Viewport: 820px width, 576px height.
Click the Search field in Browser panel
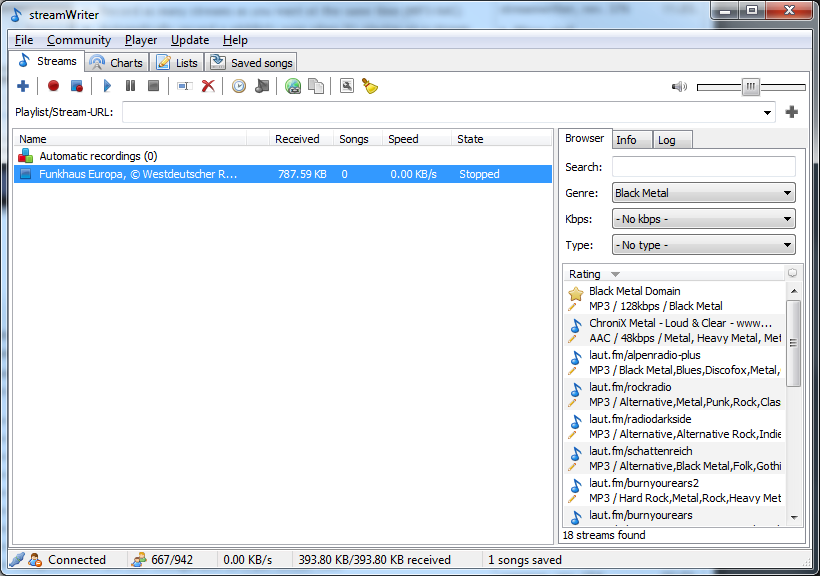(704, 167)
